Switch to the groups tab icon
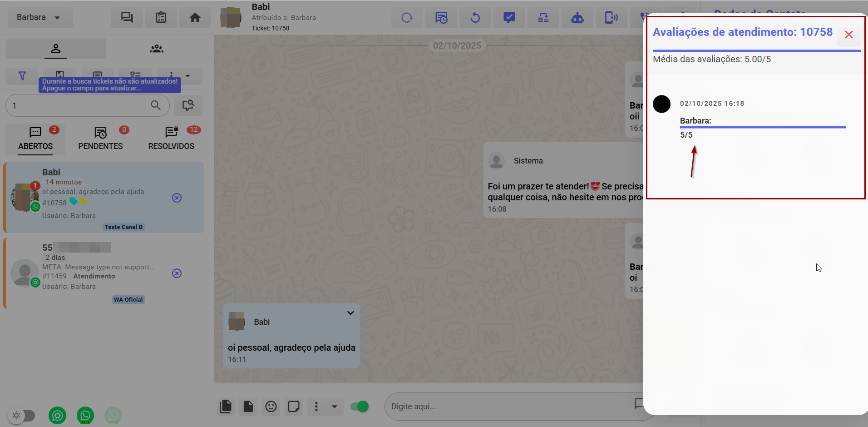 pyautogui.click(x=157, y=49)
